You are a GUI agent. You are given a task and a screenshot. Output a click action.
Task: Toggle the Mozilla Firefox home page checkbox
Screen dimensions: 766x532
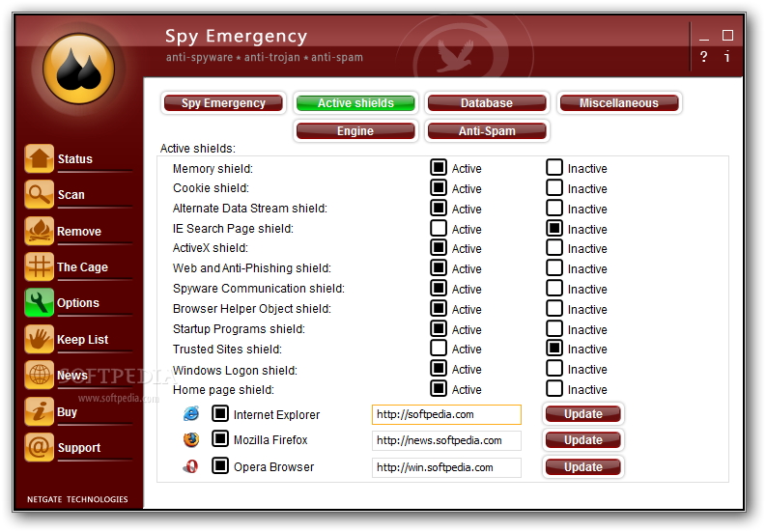pos(220,438)
